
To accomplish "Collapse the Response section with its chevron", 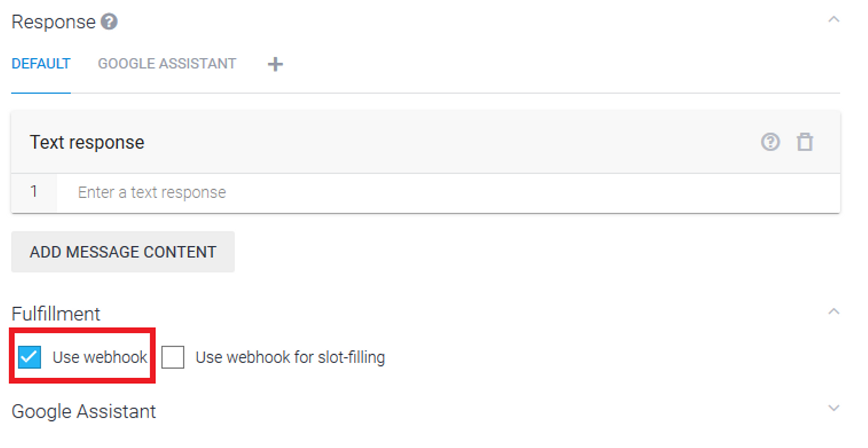I will coord(834,19).
